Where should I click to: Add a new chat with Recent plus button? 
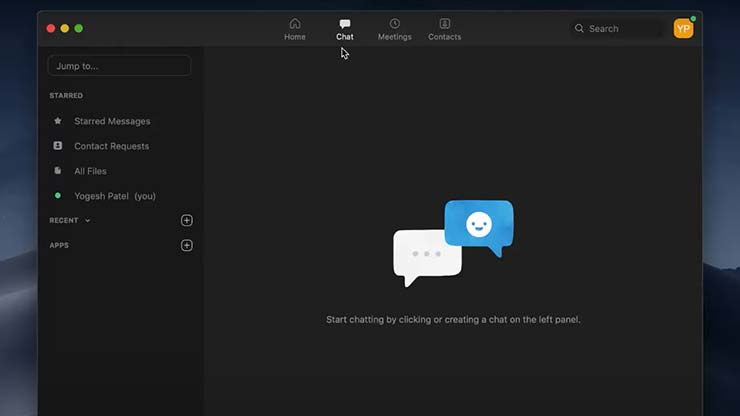click(x=186, y=221)
